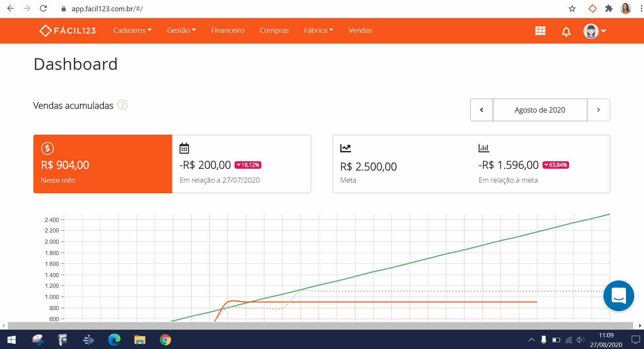
Task: Click the R$ 2.500,00 Meta value
Action: pyautogui.click(x=369, y=167)
